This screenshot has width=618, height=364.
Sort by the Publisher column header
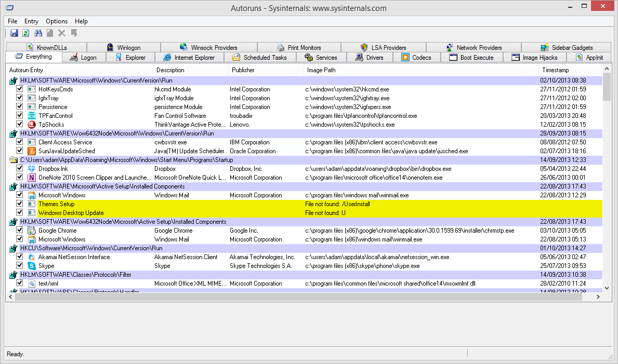[x=266, y=70]
